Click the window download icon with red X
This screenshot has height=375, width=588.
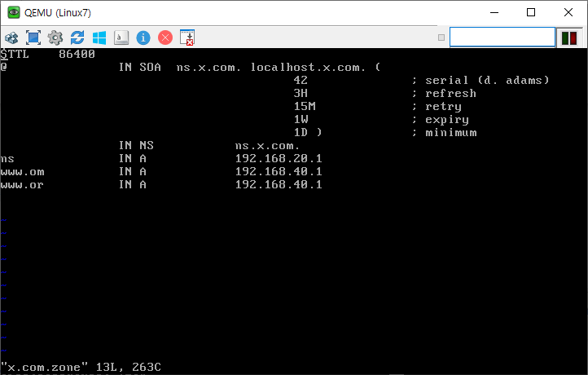pos(187,37)
